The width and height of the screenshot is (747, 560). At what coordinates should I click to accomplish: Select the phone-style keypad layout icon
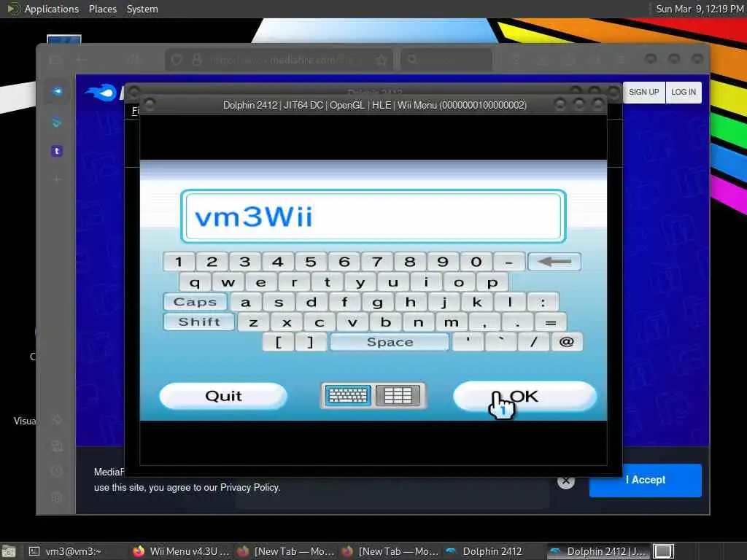tap(398, 395)
